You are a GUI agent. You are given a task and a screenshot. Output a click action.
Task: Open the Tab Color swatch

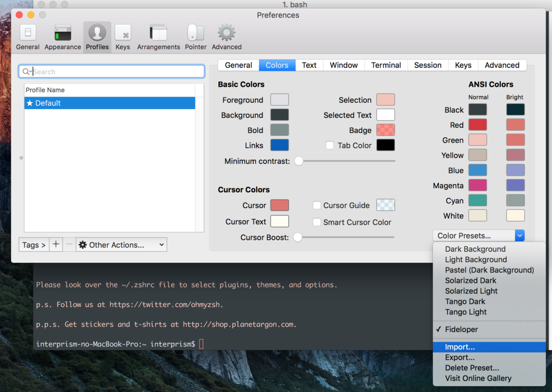pos(385,145)
